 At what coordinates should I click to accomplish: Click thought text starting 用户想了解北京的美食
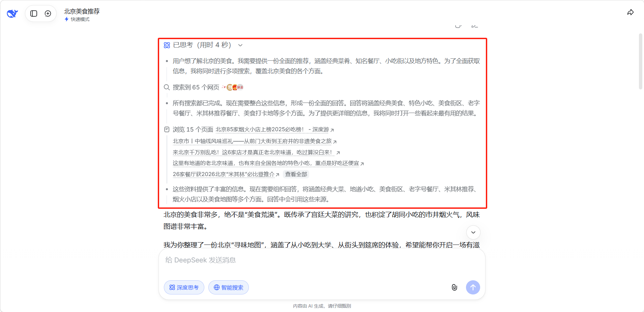(326, 66)
